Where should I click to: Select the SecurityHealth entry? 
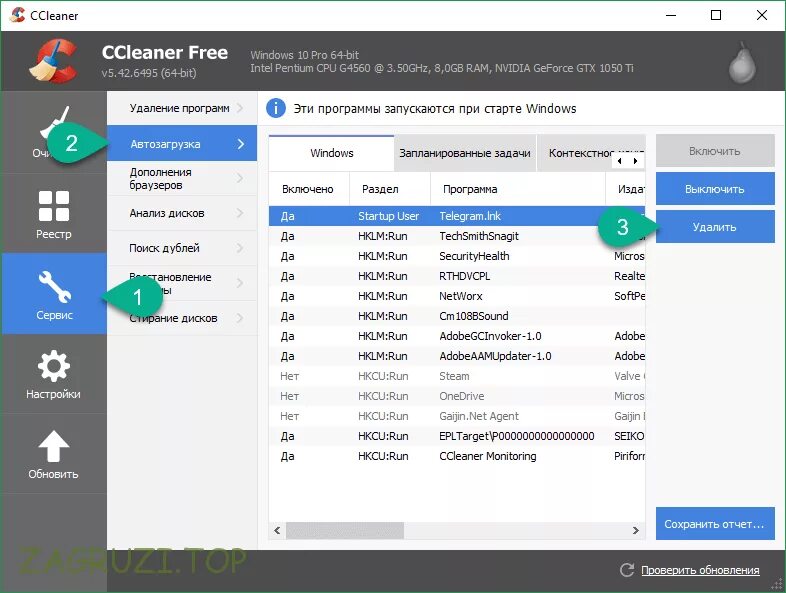tap(457, 256)
